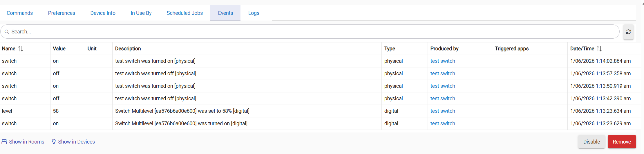This screenshot has height=154, width=644.
Task: Click the bed icon beside Show in Rooms
Action: pos(4,142)
